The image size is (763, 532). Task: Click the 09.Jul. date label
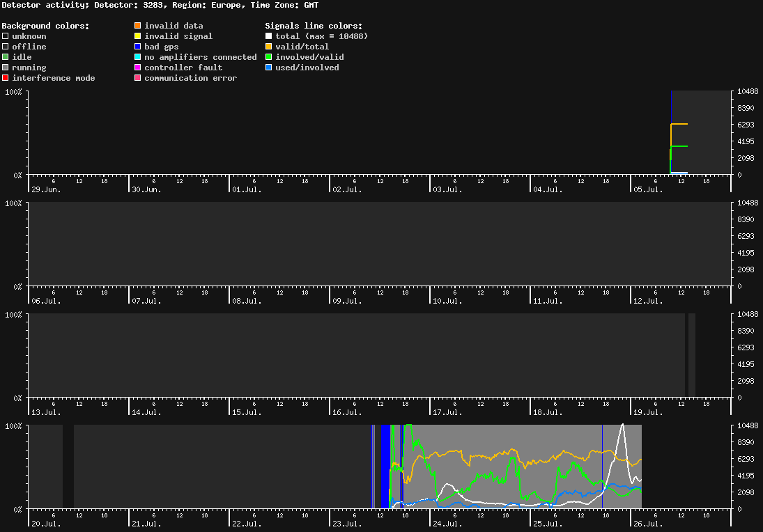pyautogui.click(x=348, y=301)
